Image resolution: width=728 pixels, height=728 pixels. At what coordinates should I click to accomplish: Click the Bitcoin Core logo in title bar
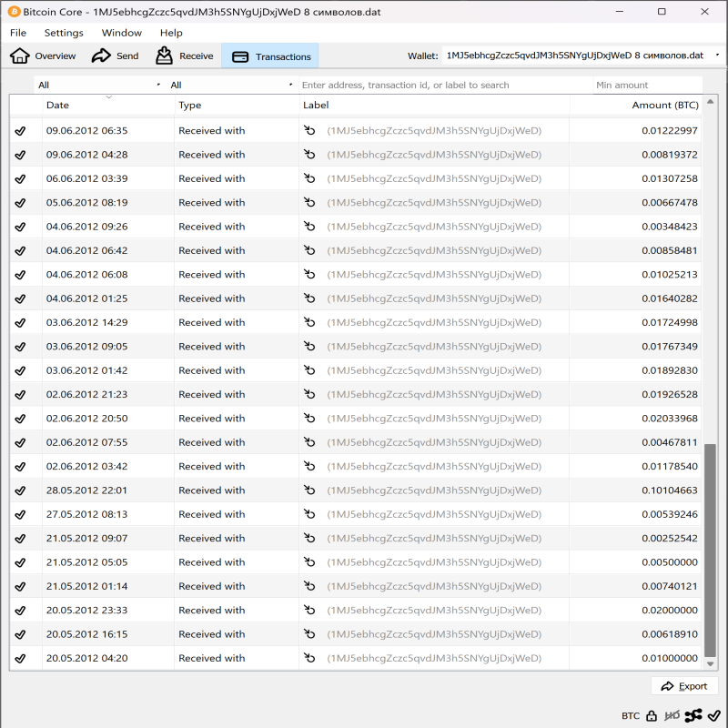14,12
